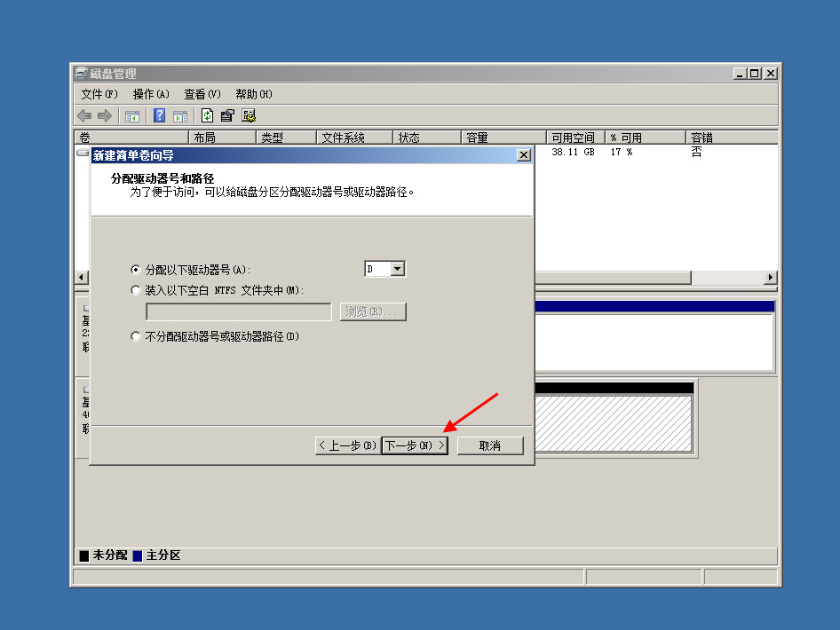
Task: Click the black 未分配 legend swatch
Action: coord(84,555)
